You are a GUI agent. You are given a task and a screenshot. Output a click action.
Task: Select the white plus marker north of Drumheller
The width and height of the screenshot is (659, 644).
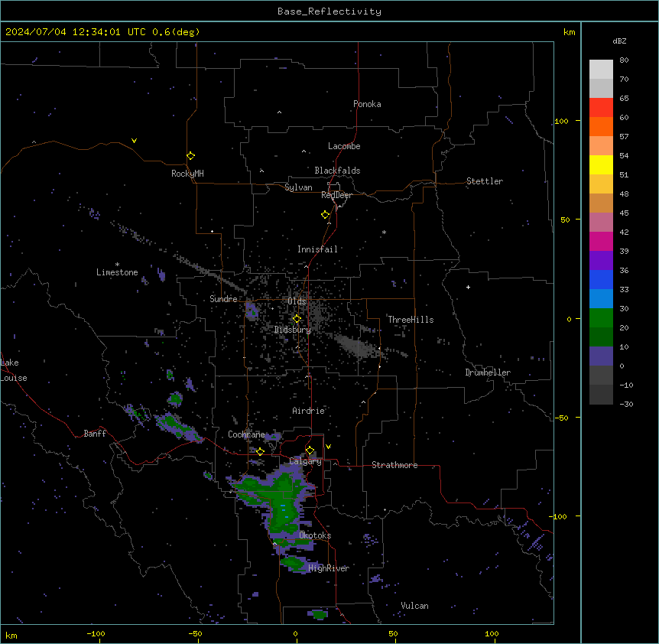pyautogui.click(x=468, y=287)
